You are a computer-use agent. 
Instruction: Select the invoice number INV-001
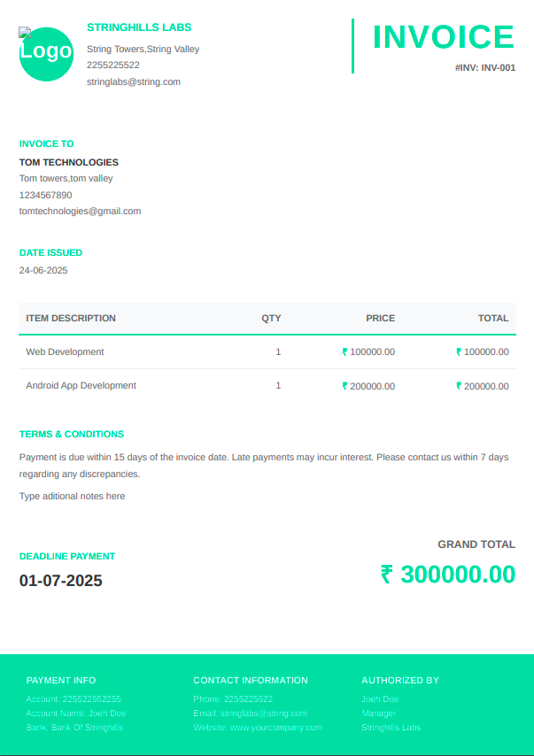pos(484,67)
